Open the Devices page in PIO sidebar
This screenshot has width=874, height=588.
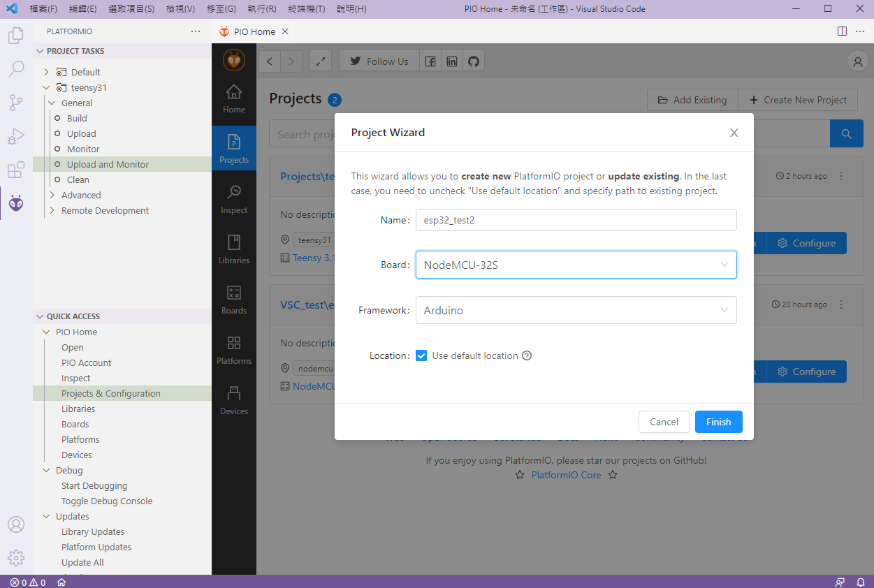tap(234, 402)
